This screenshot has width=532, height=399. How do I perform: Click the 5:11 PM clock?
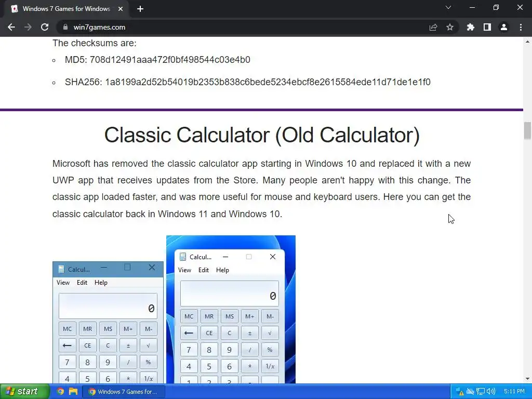514,392
